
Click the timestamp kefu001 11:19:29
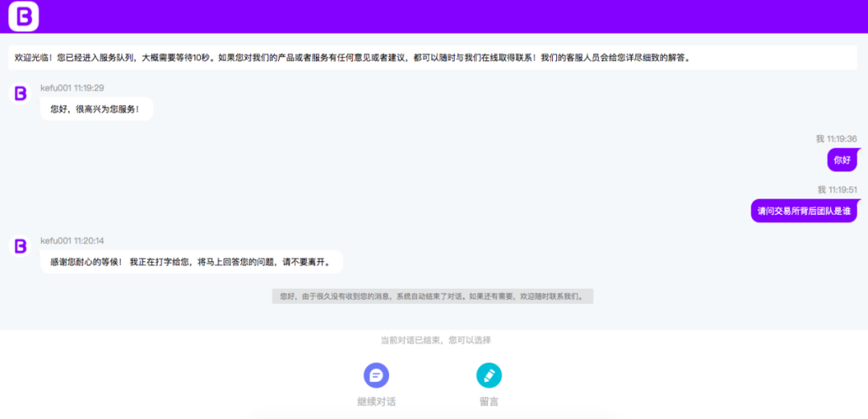point(72,88)
